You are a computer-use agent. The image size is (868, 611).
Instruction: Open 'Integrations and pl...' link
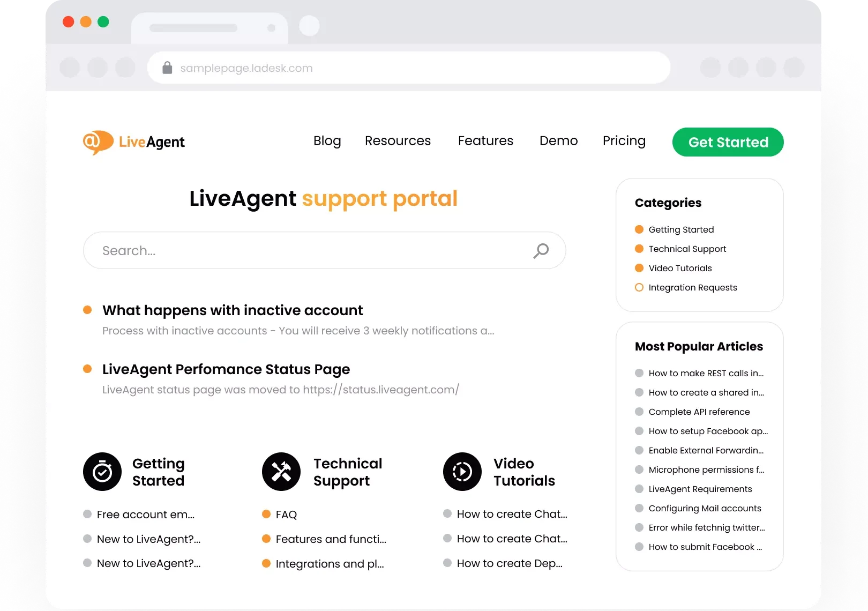point(330,564)
